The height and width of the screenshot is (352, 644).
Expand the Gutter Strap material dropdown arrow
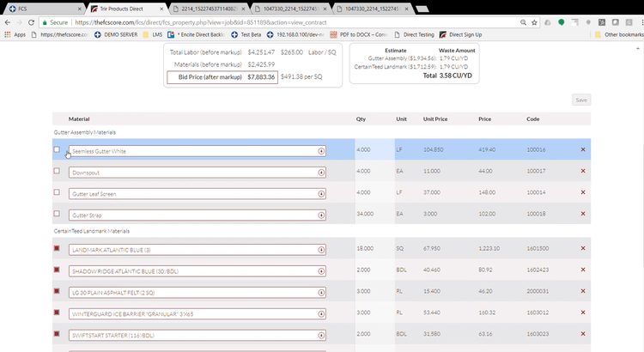[321, 215]
